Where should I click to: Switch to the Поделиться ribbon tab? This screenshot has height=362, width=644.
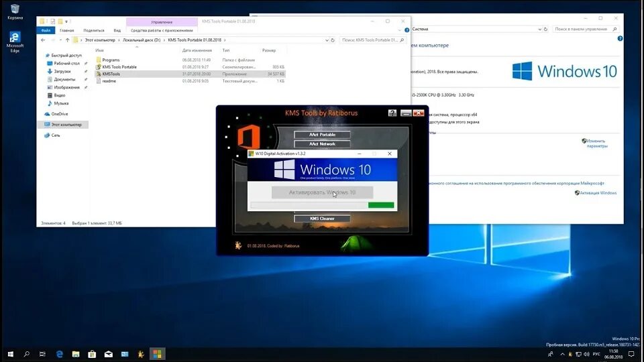pyautogui.click(x=94, y=30)
